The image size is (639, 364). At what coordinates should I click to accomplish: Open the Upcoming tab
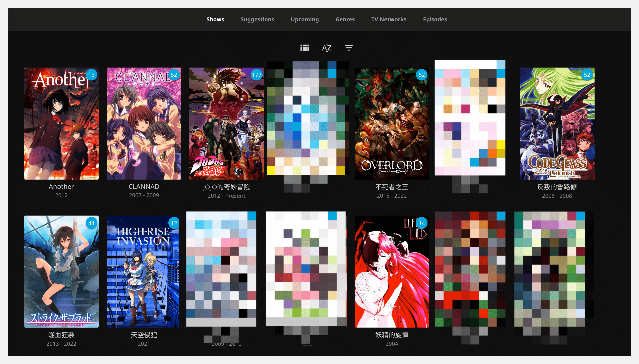coord(305,19)
